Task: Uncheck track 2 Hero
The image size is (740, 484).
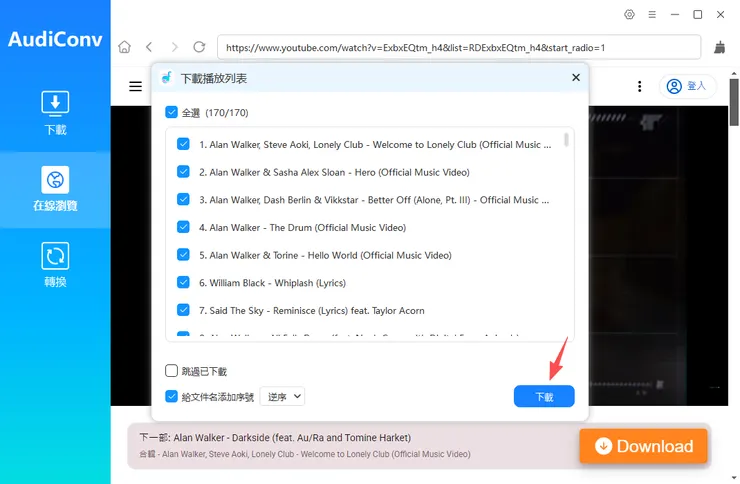Action: click(183, 172)
